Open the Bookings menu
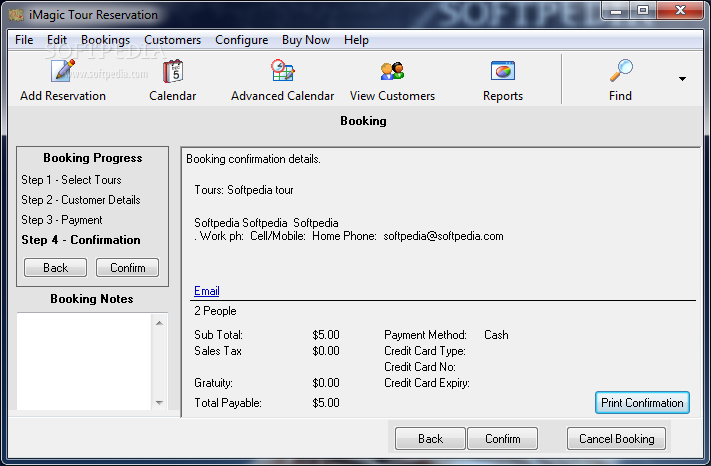Screen dimensions: 711x466 (x=105, y=40)
